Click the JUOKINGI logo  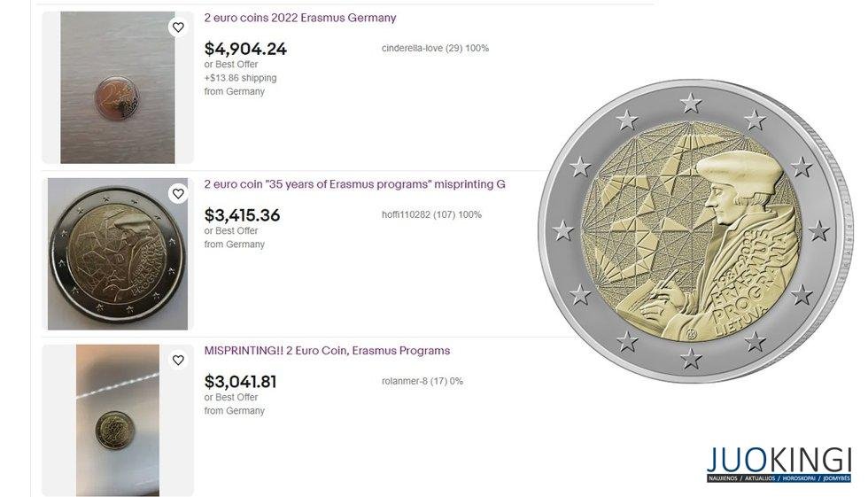coord(779,464)
